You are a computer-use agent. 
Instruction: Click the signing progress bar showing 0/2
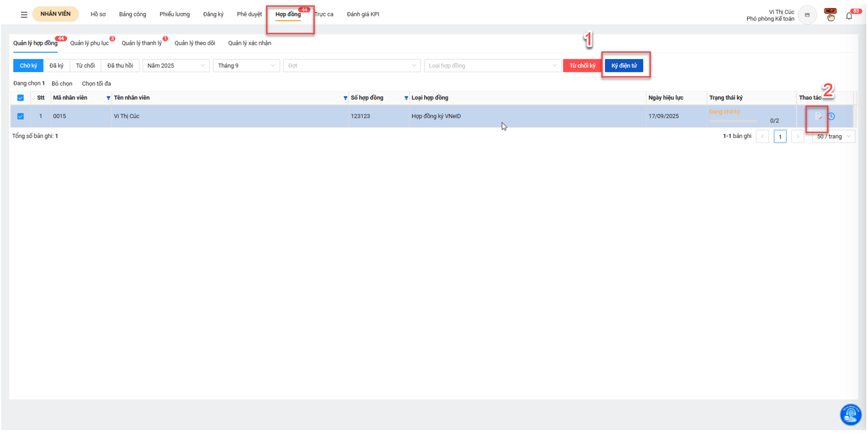(733, 121)
